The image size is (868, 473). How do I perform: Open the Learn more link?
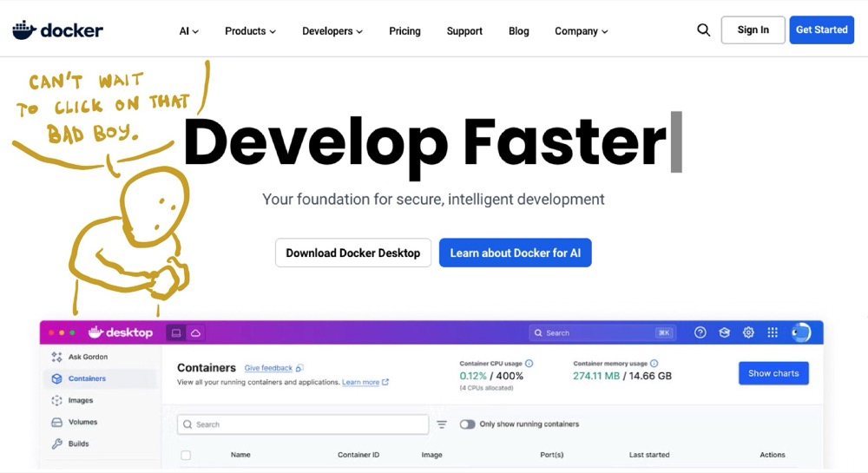pos(360,382)
